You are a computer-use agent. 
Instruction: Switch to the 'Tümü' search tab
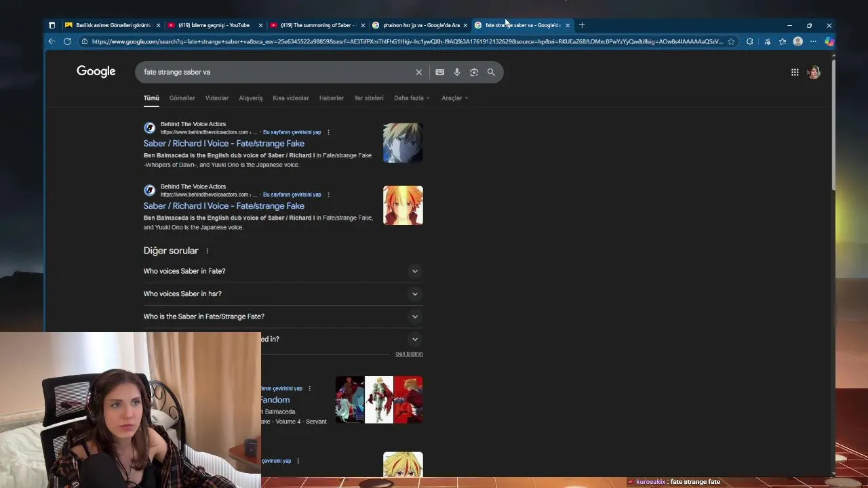pyautogui.click(x=151, y=98)
